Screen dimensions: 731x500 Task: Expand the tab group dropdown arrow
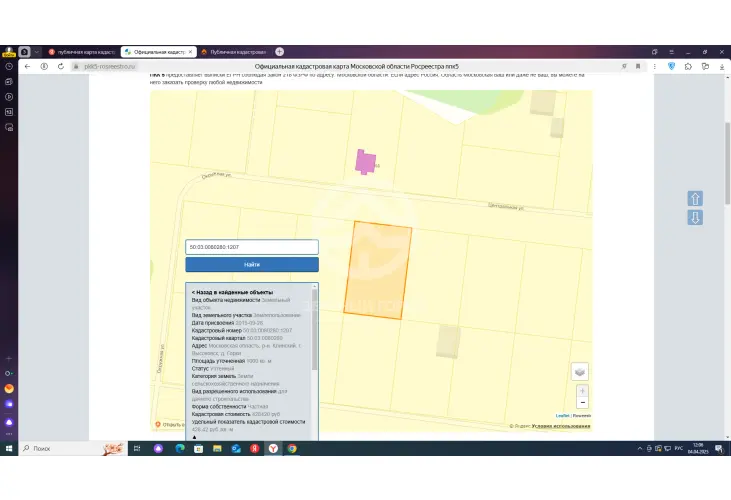click(x=36, y=52)
